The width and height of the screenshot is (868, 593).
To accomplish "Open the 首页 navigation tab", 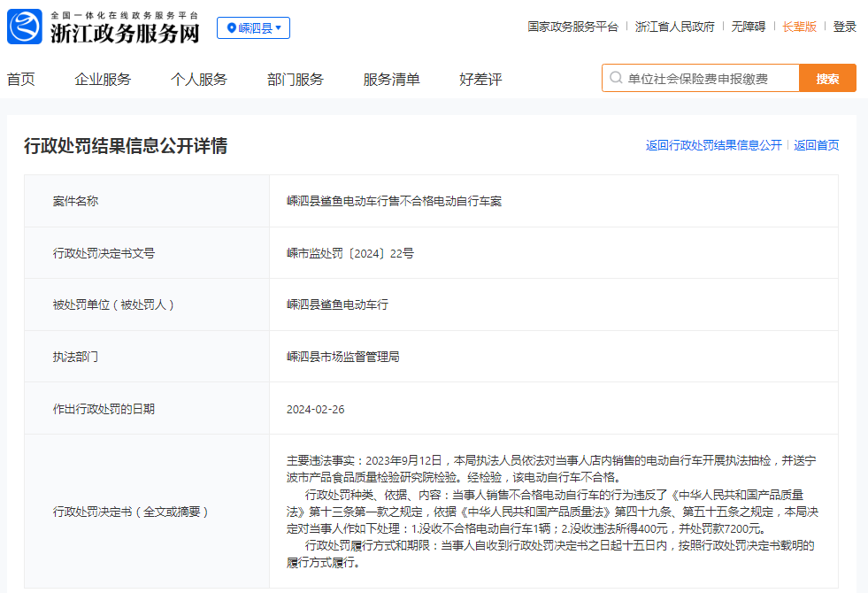I will 21,80.
